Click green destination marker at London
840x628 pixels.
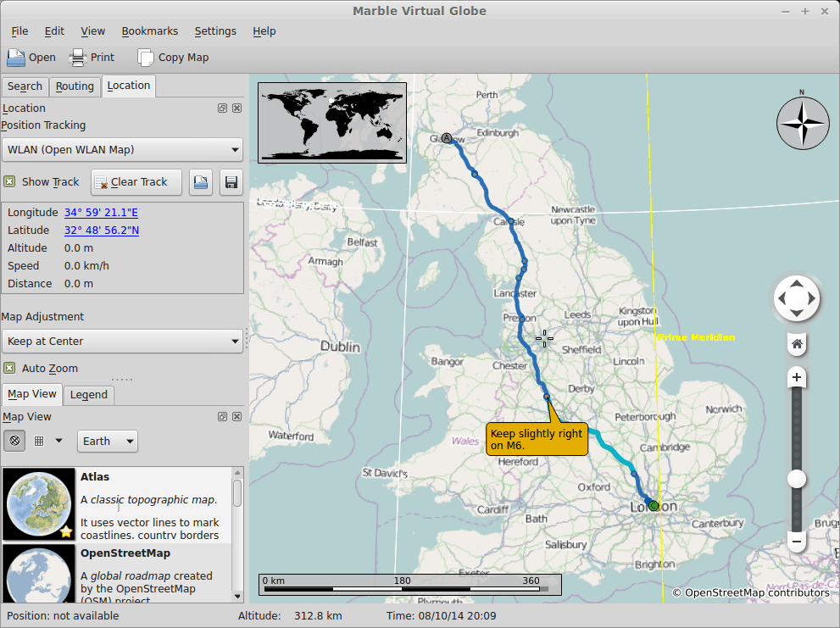pyautogui.click(x=653, y=505)
